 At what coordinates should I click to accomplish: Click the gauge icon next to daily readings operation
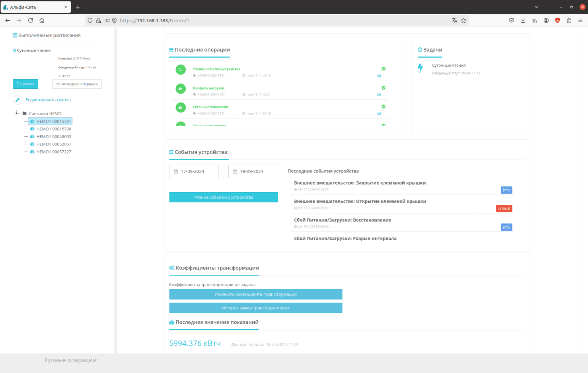(x=181, y=107)
